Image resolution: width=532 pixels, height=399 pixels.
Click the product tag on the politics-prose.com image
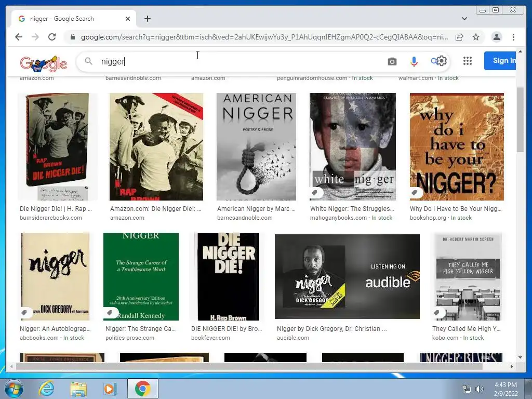pos(110,312)
